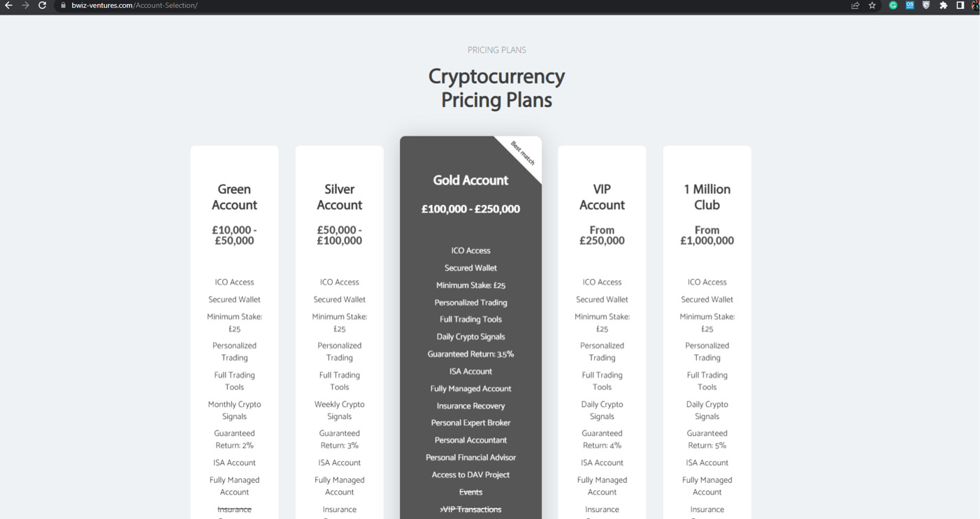Open the blue OS extension icon
Viewport: 980px width, 519px height.
(909, 6)
